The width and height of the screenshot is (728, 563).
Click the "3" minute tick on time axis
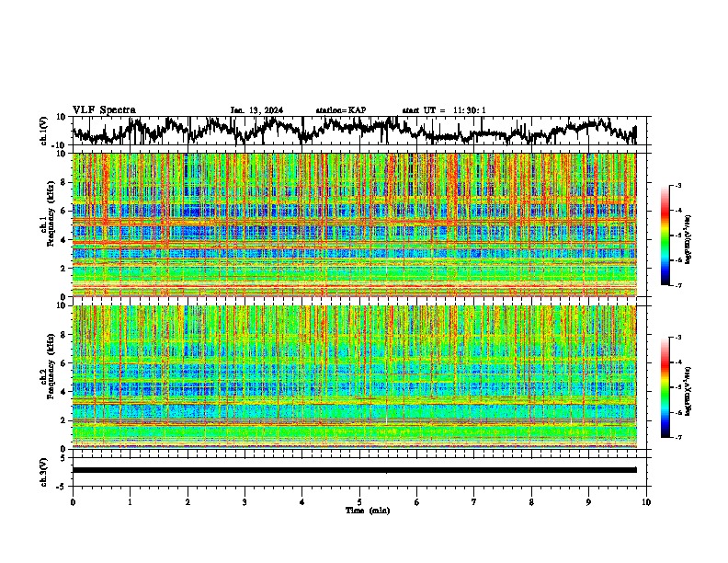(245, 502)
